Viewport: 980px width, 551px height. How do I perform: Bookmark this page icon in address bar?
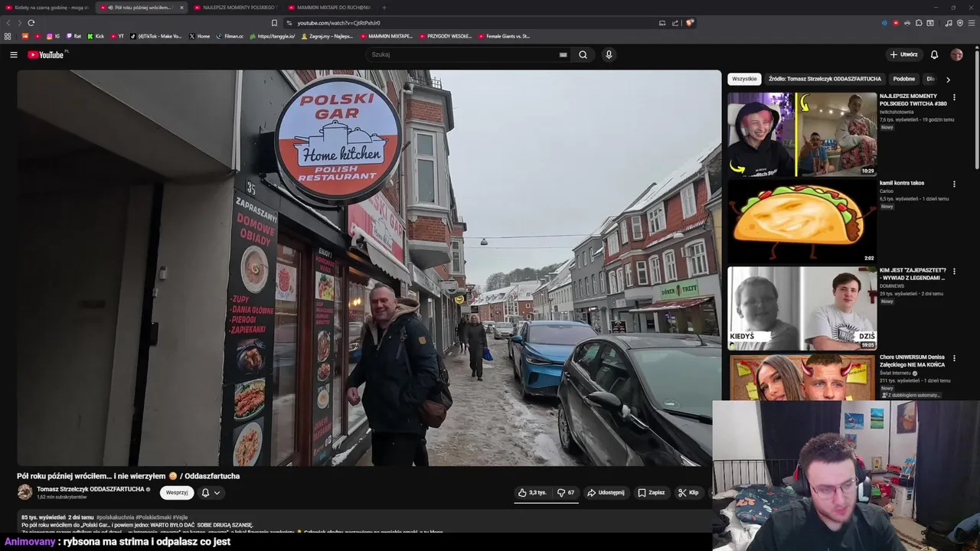(274, 23)
